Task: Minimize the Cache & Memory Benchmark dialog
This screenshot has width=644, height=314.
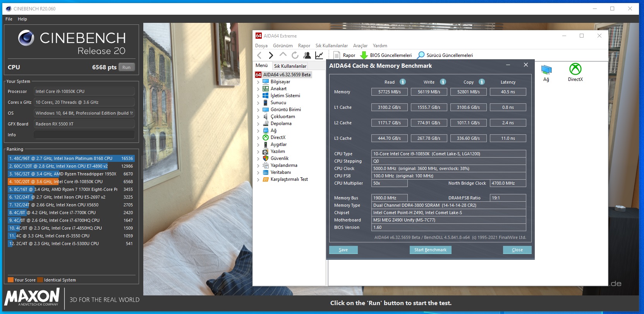Action: click(508, 65)
